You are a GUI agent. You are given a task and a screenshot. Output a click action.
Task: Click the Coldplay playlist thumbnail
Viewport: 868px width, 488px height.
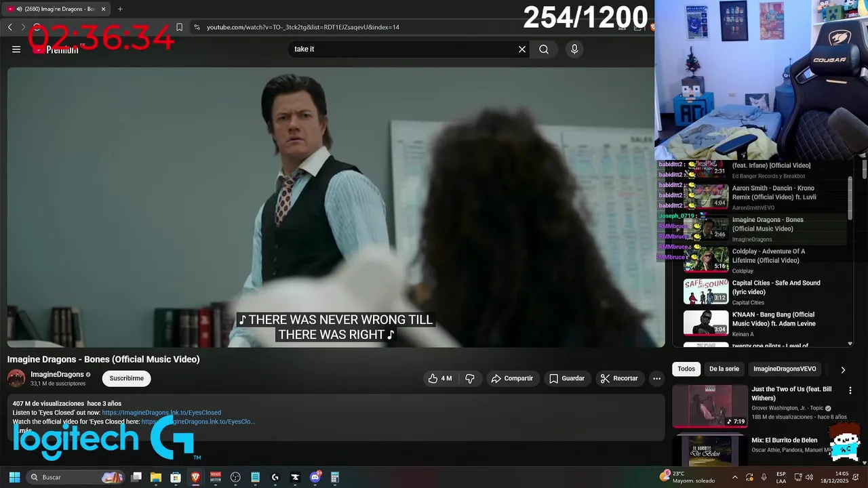point(706,259)
